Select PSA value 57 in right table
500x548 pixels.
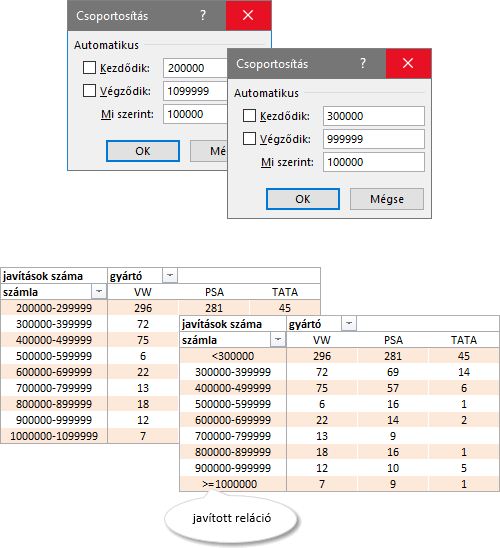point(393,388)
